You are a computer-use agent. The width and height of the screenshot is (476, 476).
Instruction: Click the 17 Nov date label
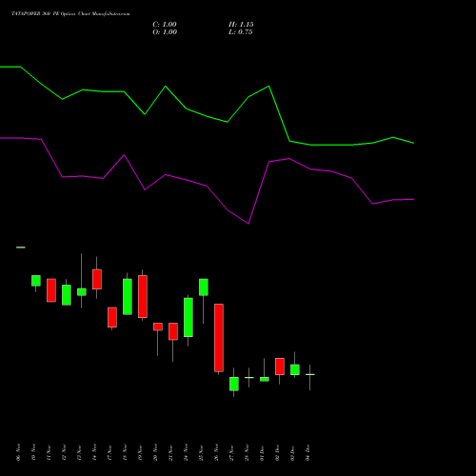pos(109,452)
